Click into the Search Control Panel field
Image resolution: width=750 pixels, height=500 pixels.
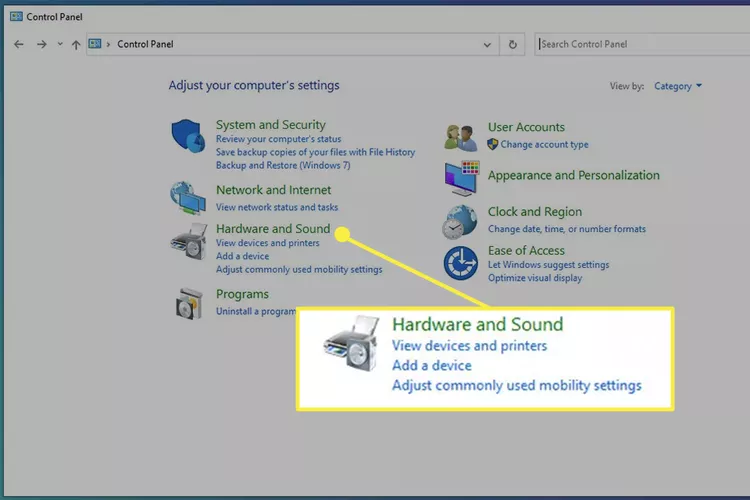[x=642, y=44]
